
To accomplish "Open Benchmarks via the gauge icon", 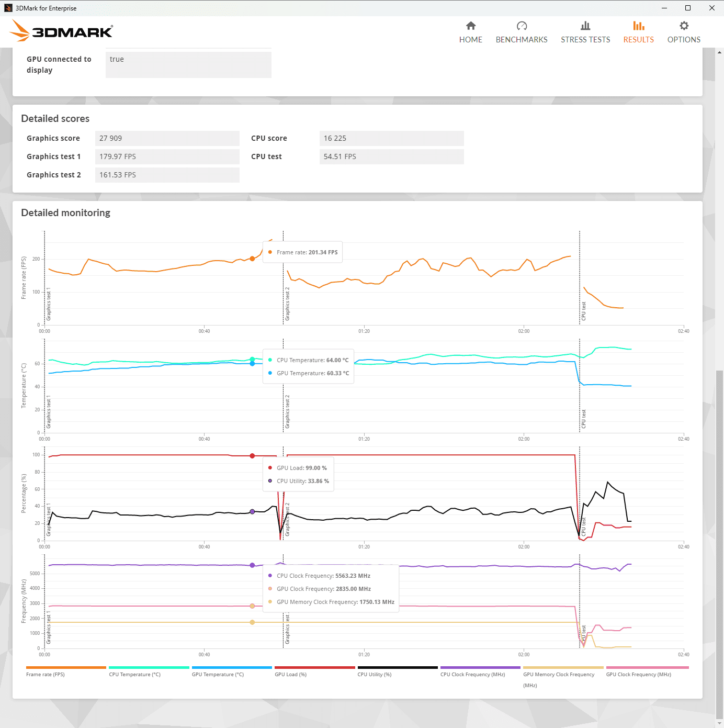I will [x=522, y=26].
